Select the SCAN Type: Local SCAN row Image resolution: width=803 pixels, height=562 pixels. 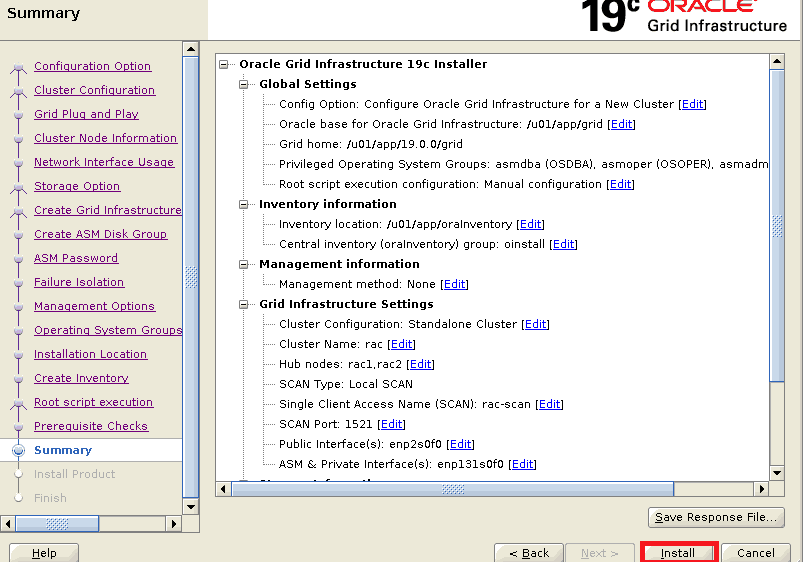[x=346, y=384]
